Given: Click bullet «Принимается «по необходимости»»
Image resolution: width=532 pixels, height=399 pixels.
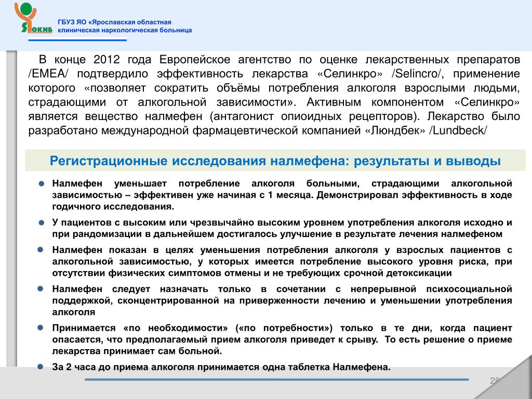Looking at the screenshot, I should (x=282, y=328).
